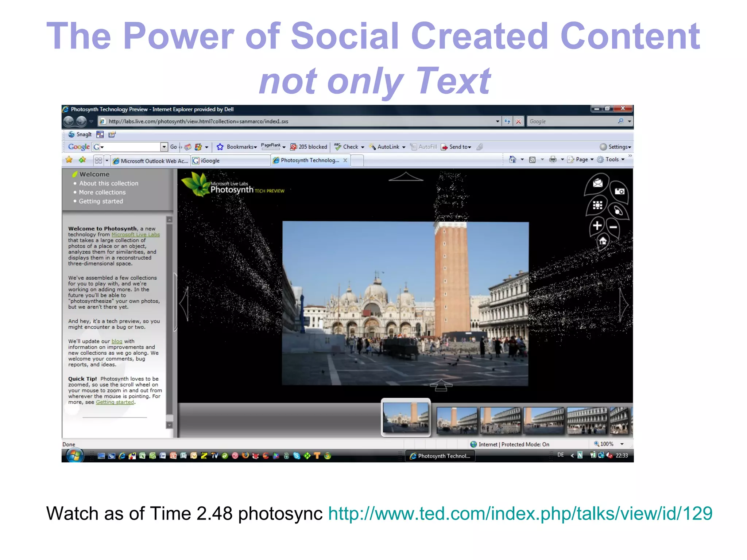Screen dimensions: 747x560
Task: Click the search magnifier icon in the Google box
Action: [620, 121]
